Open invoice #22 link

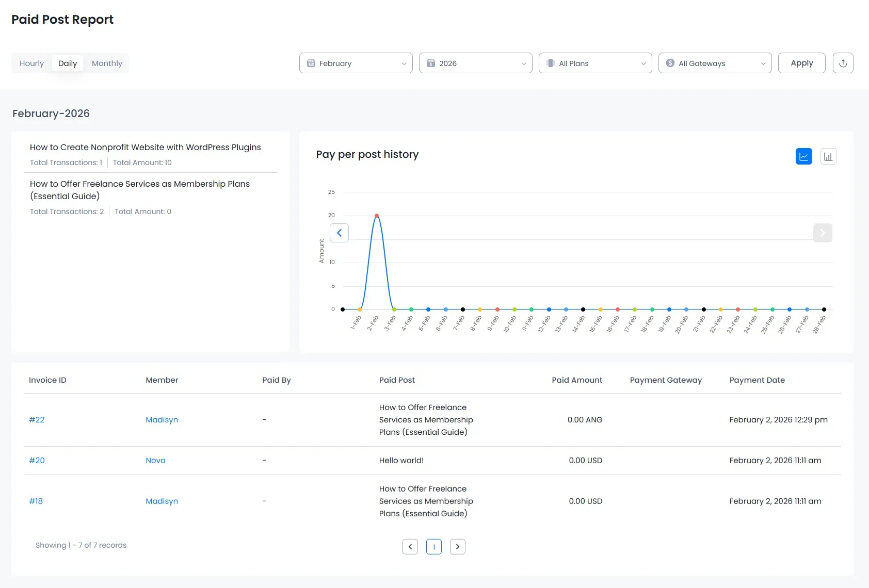pyautogui.click(x=37, y=419)
